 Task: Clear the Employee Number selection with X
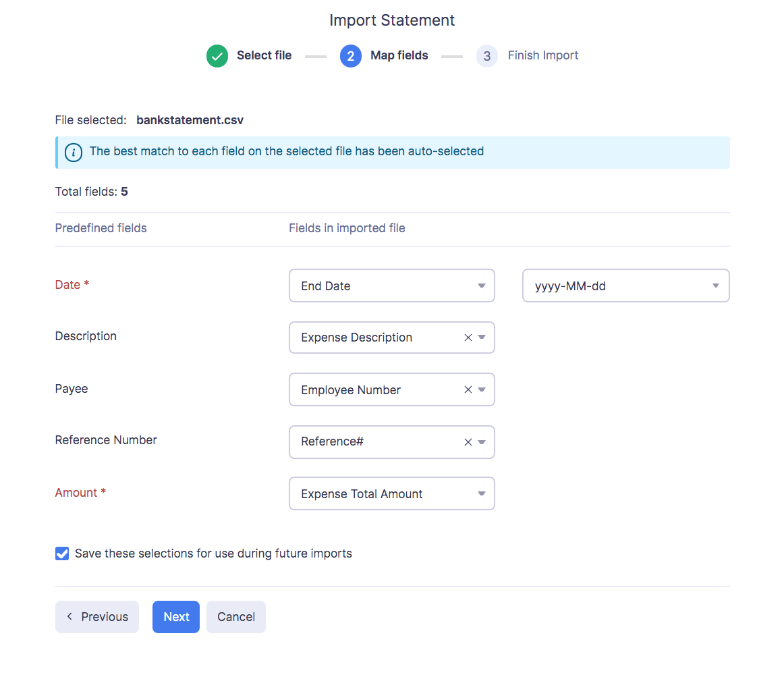coord(468,390)
